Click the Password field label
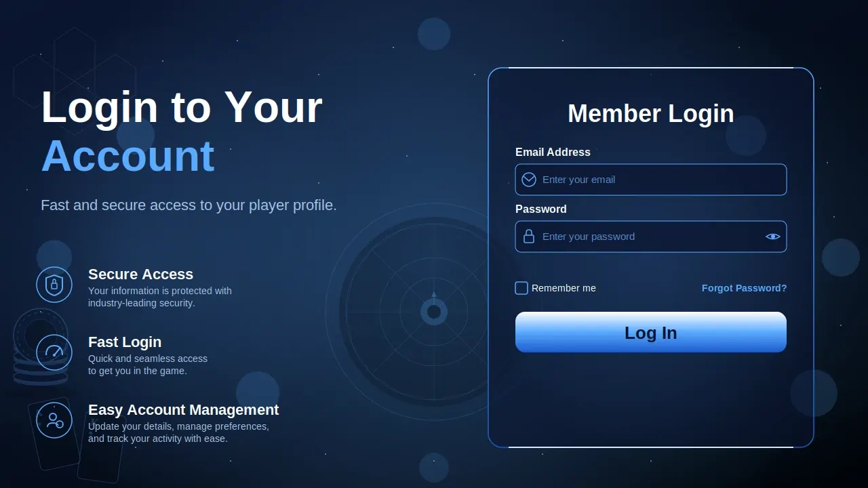 coord(541,209)
